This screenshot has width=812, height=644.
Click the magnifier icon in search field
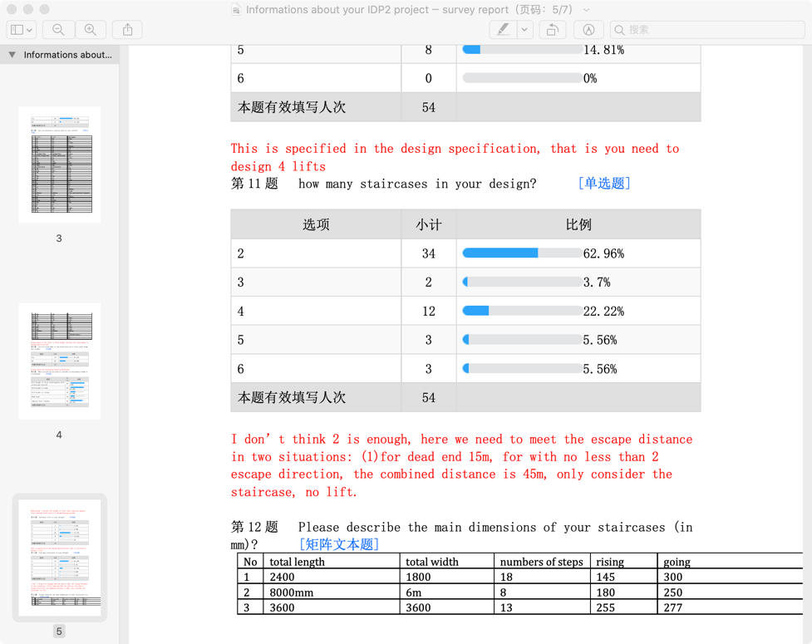pos(619,30)
